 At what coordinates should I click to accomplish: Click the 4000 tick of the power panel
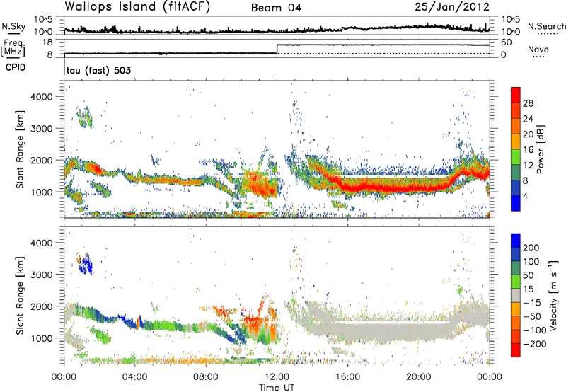click(x=41, y=97)
